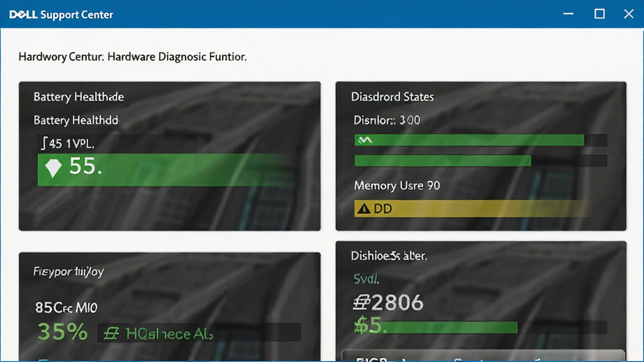
Task: Click the HQalnece Als status field
Action: 199,333
